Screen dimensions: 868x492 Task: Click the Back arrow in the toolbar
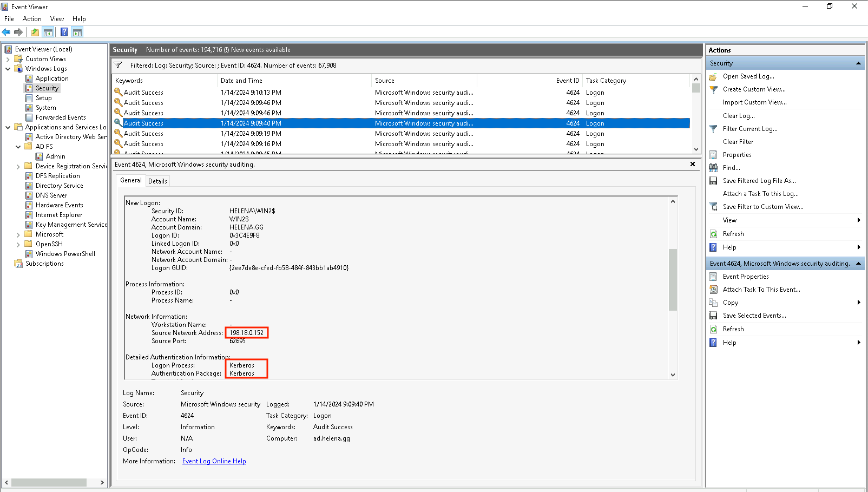(x=6, y=32)
